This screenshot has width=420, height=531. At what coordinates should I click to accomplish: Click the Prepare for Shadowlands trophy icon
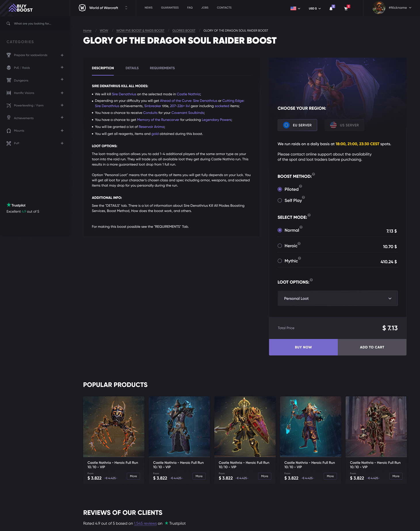pos(9,55)
